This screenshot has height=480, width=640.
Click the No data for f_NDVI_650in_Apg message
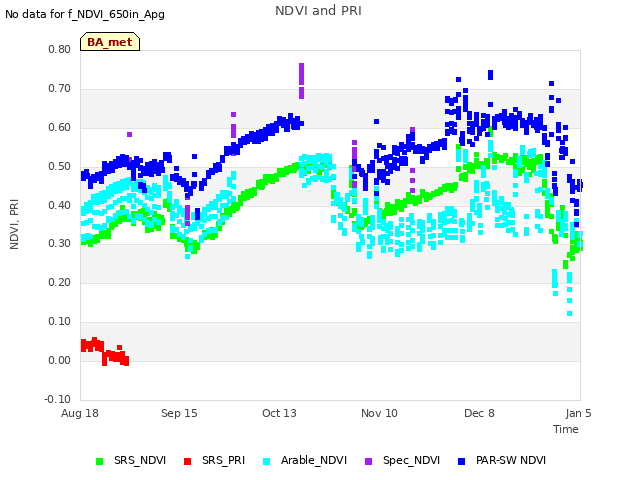pyautogui.click(x=85, y=15)
